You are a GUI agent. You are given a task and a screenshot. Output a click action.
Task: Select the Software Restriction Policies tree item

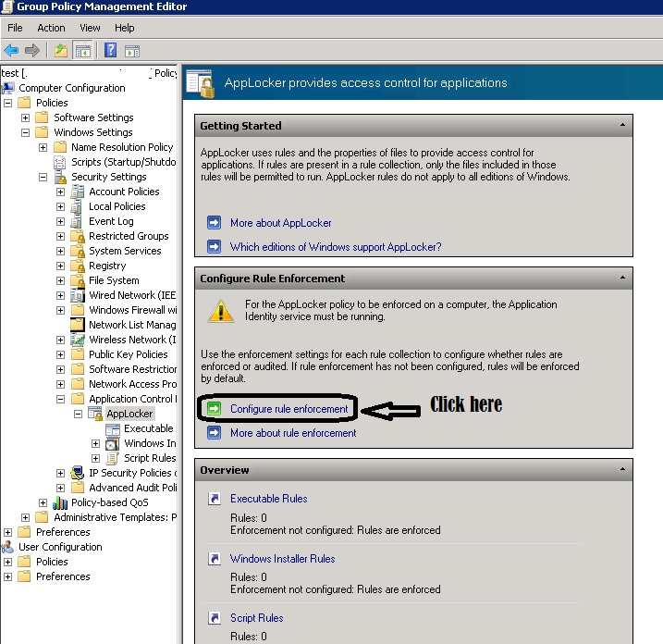(x=133, y=369)
